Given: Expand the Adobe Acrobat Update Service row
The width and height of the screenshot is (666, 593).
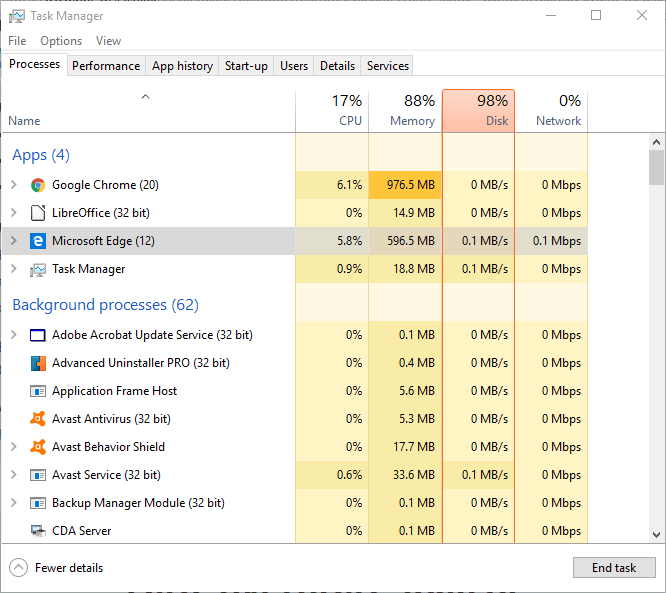Looking at the screenshot, I should [x=14, y=335].
